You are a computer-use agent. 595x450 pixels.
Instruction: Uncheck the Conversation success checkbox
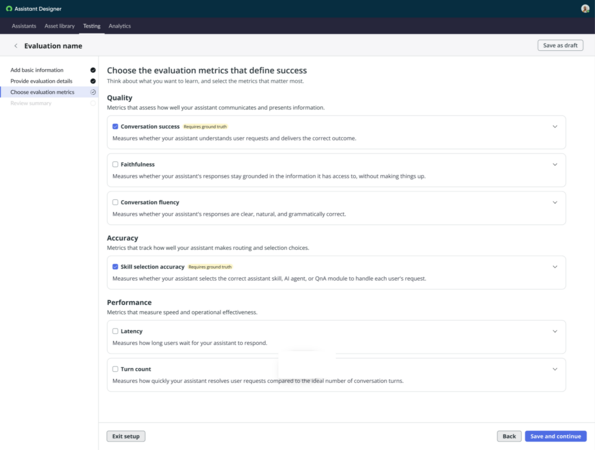pyautogui.click(x=115, y=126)
